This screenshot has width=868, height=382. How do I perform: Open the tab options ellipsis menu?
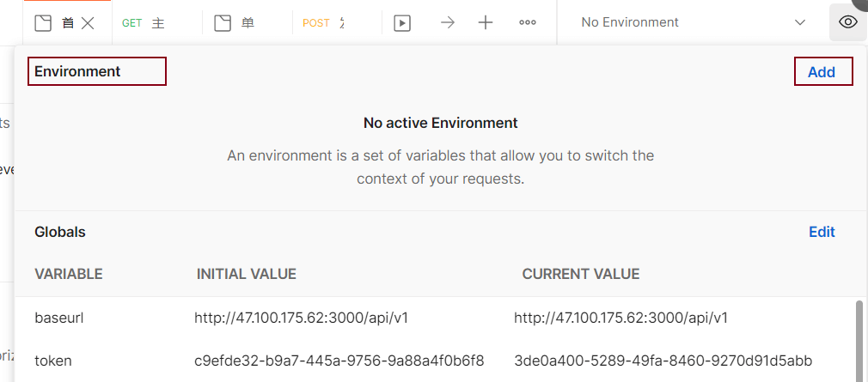click(528, 22)
